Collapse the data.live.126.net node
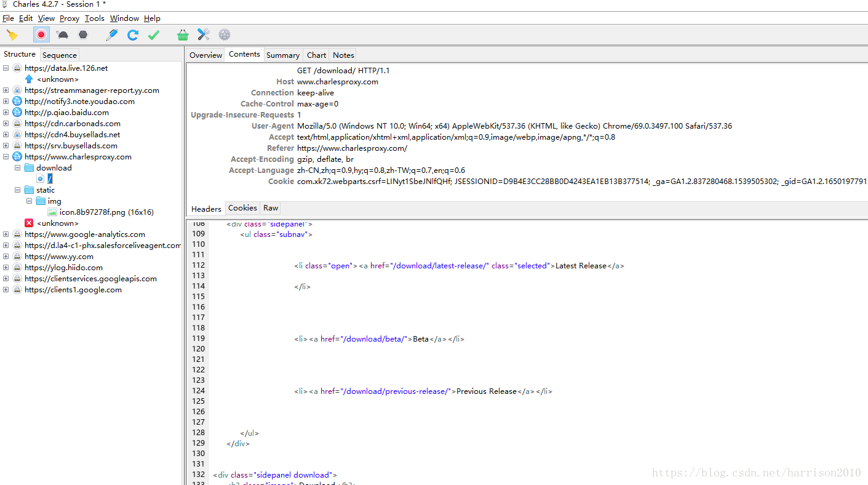868x485 pixels. pyautogui.click(x=6, y=68)
